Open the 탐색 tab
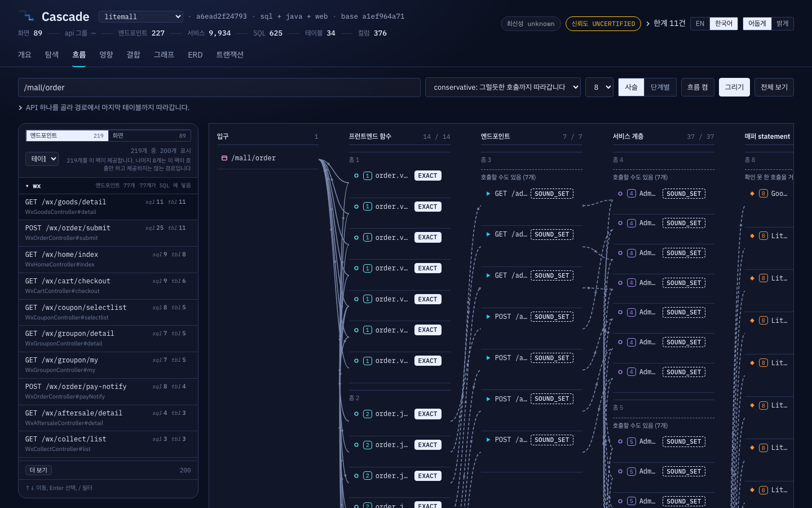 coord(52,55)
